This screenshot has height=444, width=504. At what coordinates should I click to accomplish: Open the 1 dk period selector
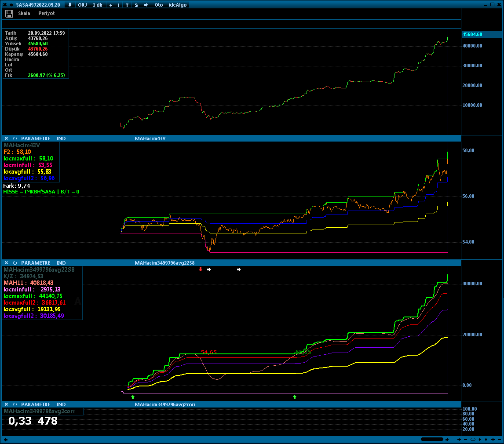[97, 5]
